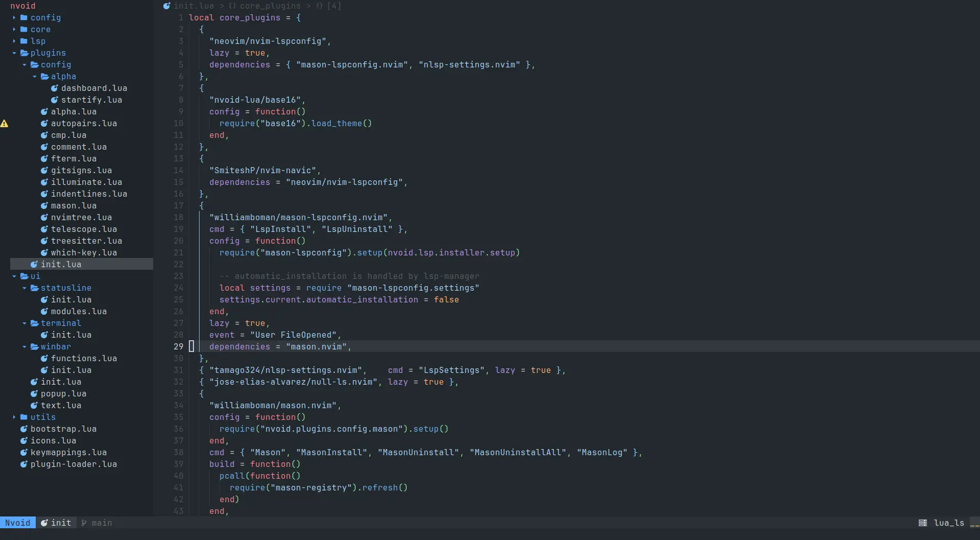This screenshot has width=980, height=540.
Task: Collapse the plugins folder arrow
Action: [14, 53]
